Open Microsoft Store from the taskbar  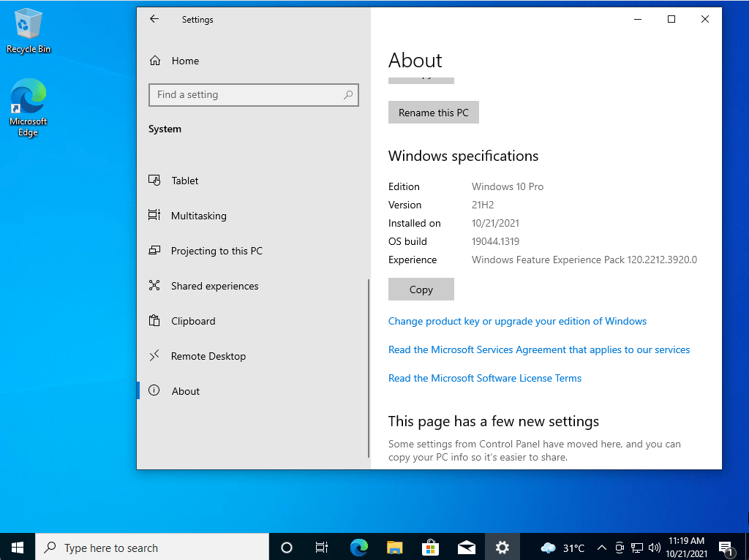point(430,547)
